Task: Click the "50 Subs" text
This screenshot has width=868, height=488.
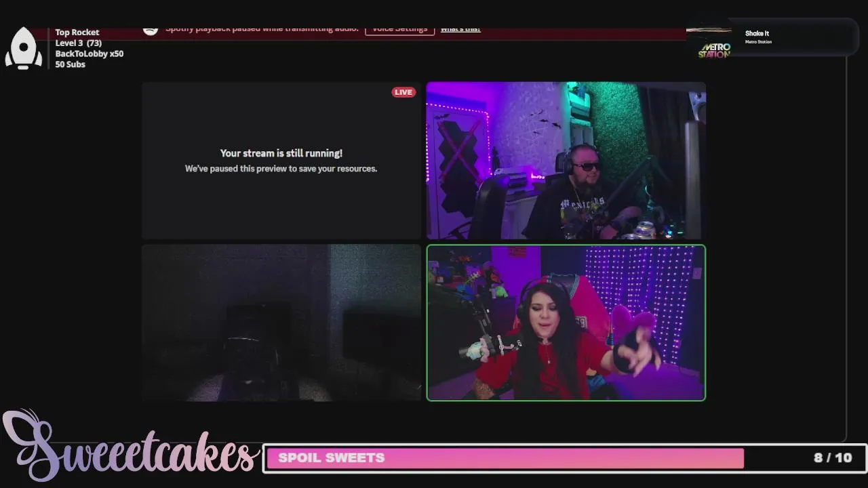Action: click(71, 64)
